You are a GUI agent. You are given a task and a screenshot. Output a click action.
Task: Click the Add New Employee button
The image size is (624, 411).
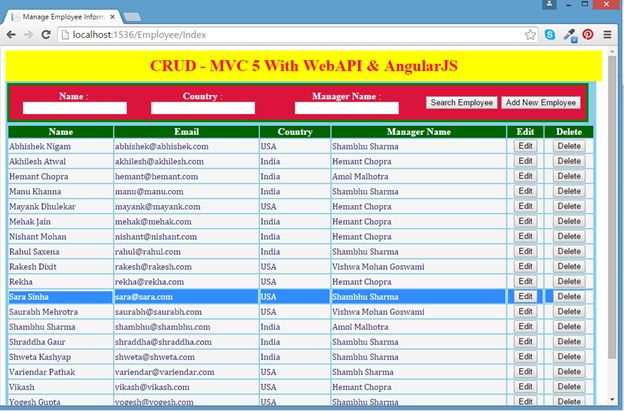click(541, 103)
